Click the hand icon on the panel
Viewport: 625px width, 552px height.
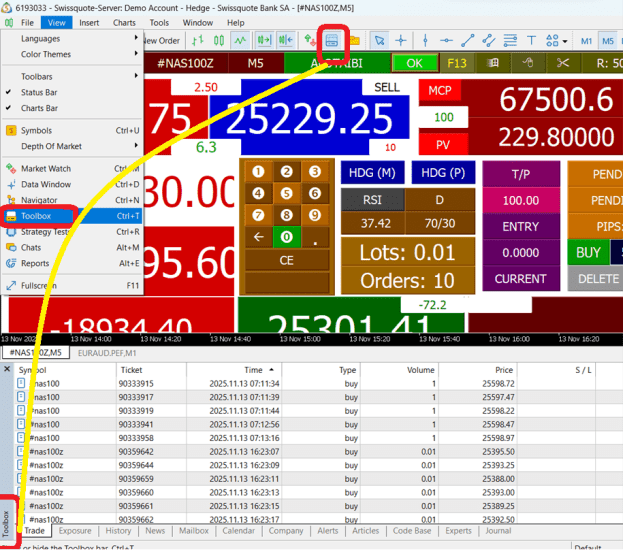[528, 63]
